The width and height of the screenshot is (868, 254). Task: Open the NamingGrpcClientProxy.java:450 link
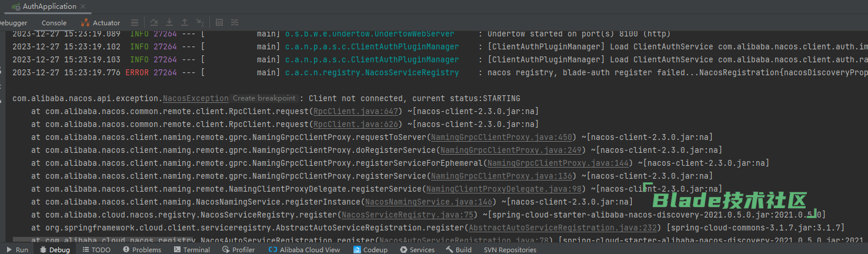point(501,137)
